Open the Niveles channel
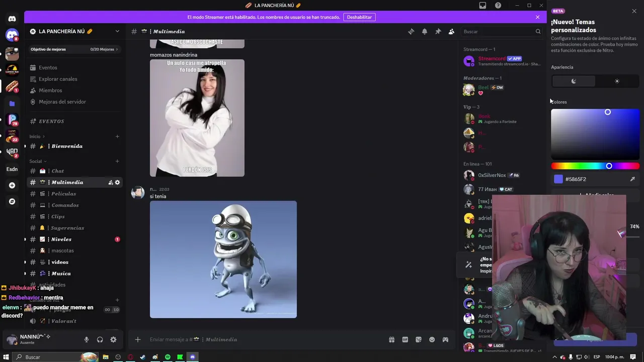This screenshot has height=362, width=644. point(74,239)
